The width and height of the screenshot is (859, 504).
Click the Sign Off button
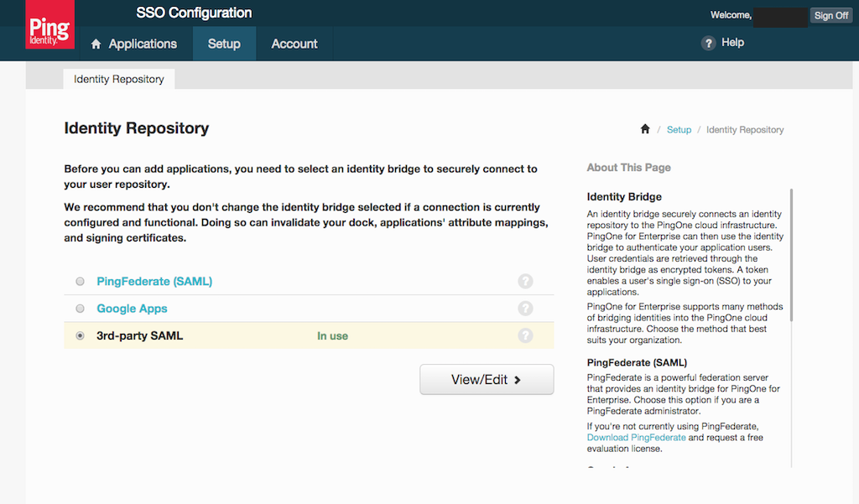click(x=830, y=15)
